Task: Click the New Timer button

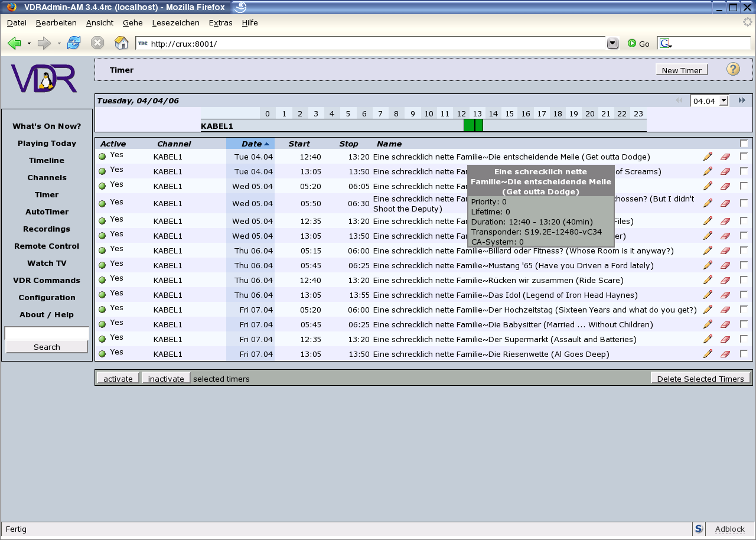Action: tap(681, 70)
